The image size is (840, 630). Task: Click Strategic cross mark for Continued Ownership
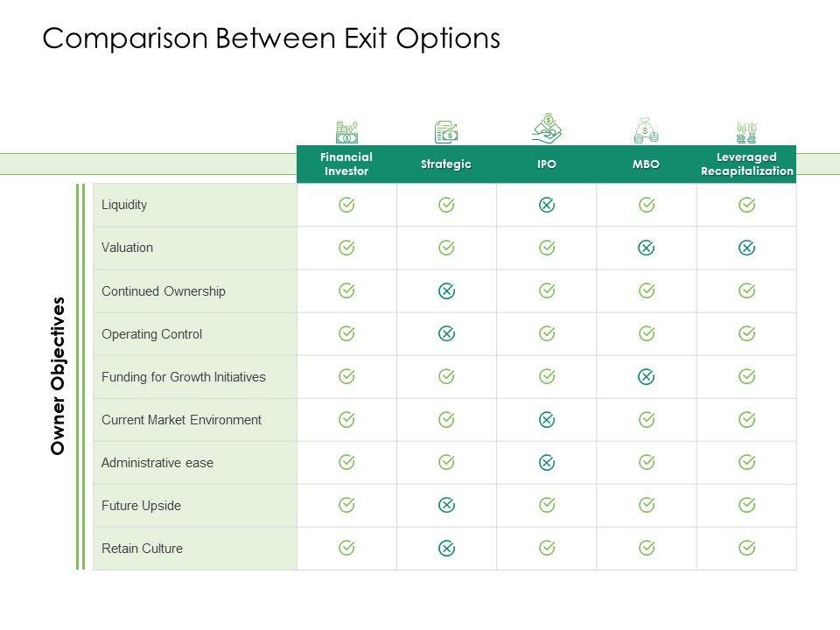[x=446, y=290]
